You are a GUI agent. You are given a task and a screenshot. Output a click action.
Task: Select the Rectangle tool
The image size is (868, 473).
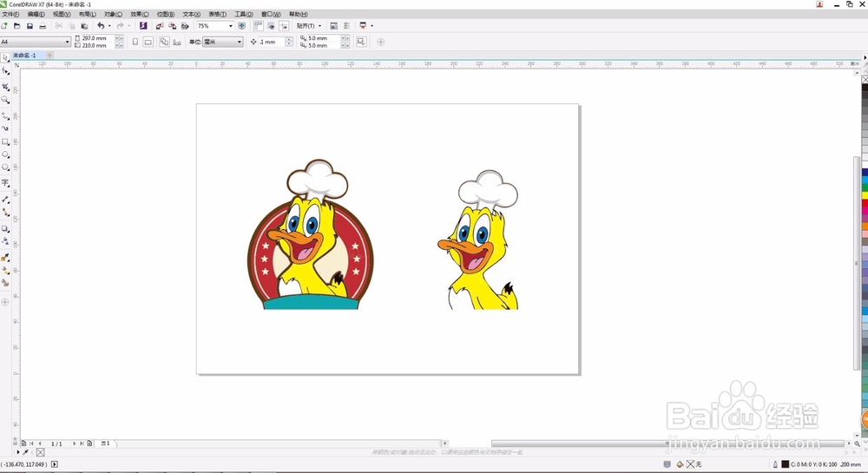tap(5, 141)
